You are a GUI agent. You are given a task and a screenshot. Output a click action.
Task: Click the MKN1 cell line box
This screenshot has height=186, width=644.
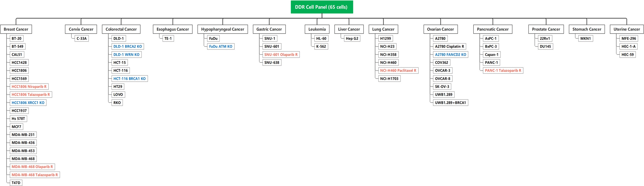pos(585,38)
